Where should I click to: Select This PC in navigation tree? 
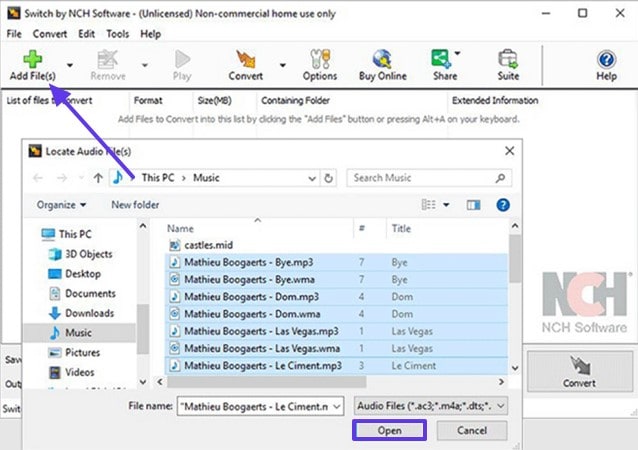coord(75,234)
